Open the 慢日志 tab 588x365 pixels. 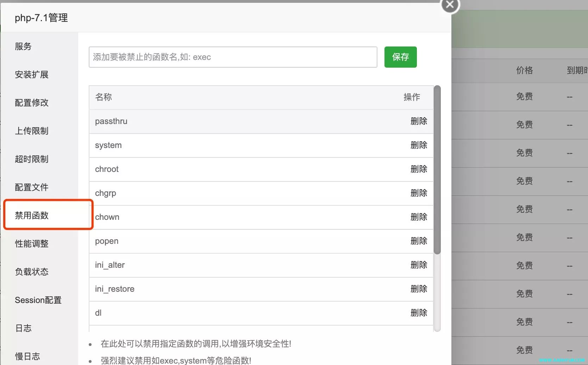pos(27,357)
